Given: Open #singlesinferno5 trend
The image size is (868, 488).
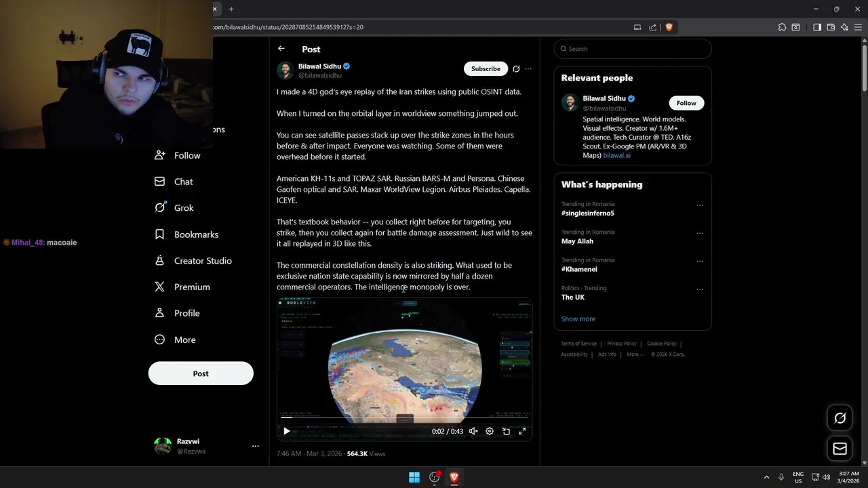Looking at the screenshot, I should tap(587, 213).
